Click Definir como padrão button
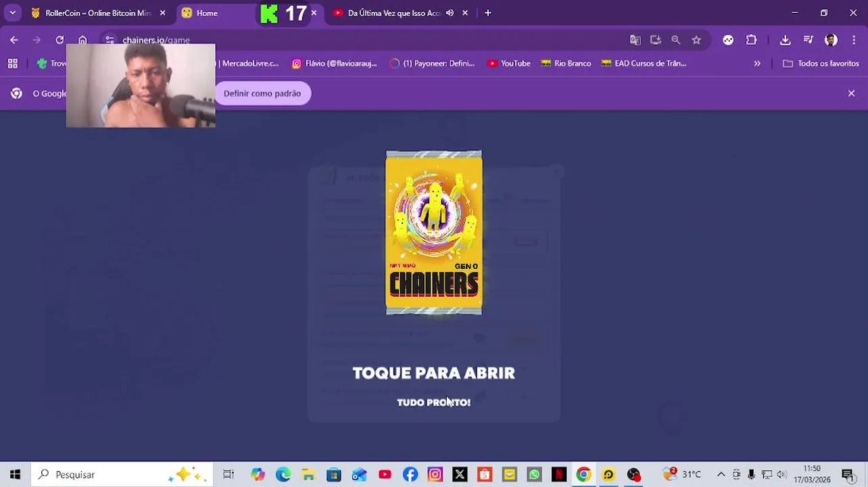 coord(262,93)
